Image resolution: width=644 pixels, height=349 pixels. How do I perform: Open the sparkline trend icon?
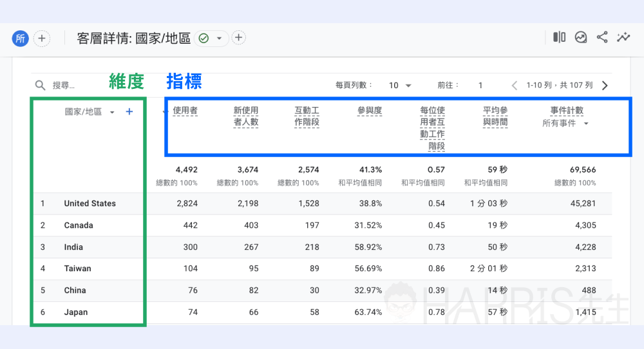[x=623, y=37]
